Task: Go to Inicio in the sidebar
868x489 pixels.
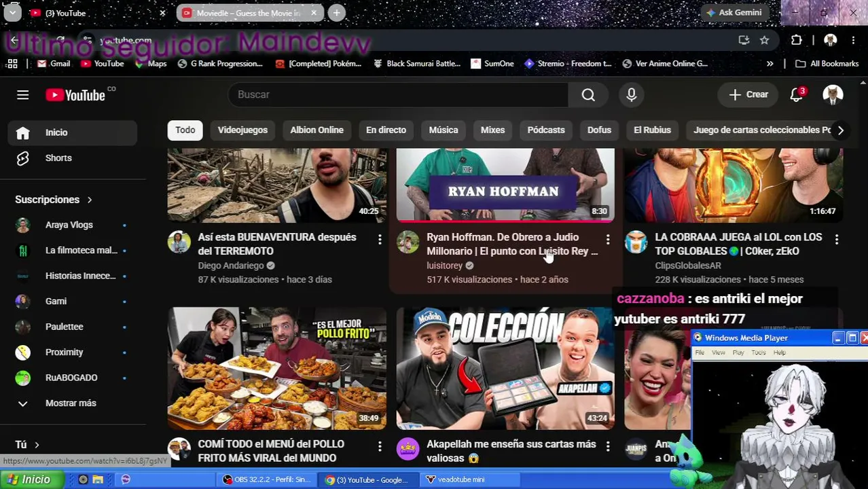Action: (73, 132)
